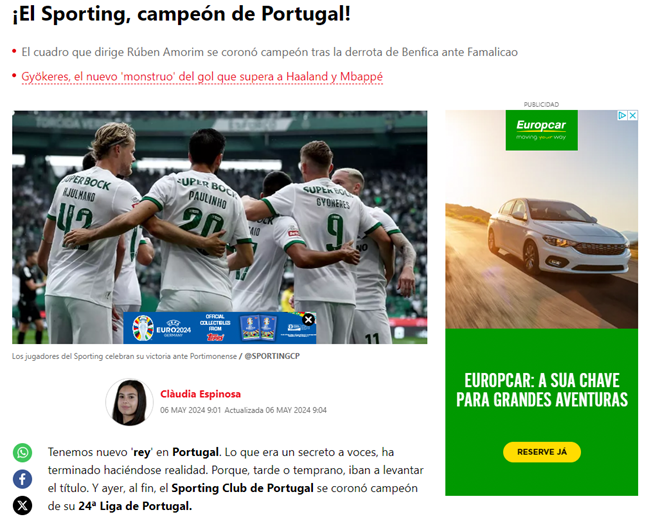Click the Europcar green slogan text
Image resolution: width=651 pixels, height=519 pixels.
542,390
